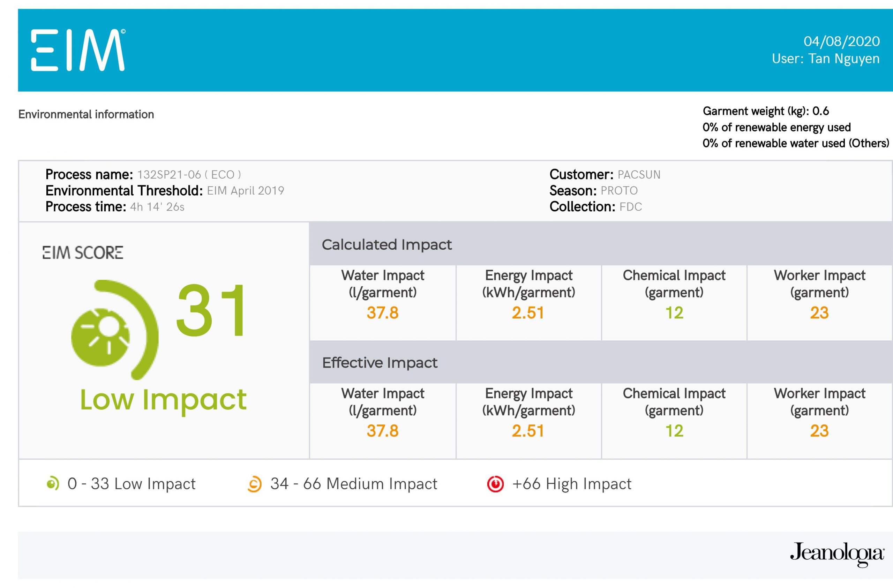Click the large green EIM score gauge icon

(115, 330)
